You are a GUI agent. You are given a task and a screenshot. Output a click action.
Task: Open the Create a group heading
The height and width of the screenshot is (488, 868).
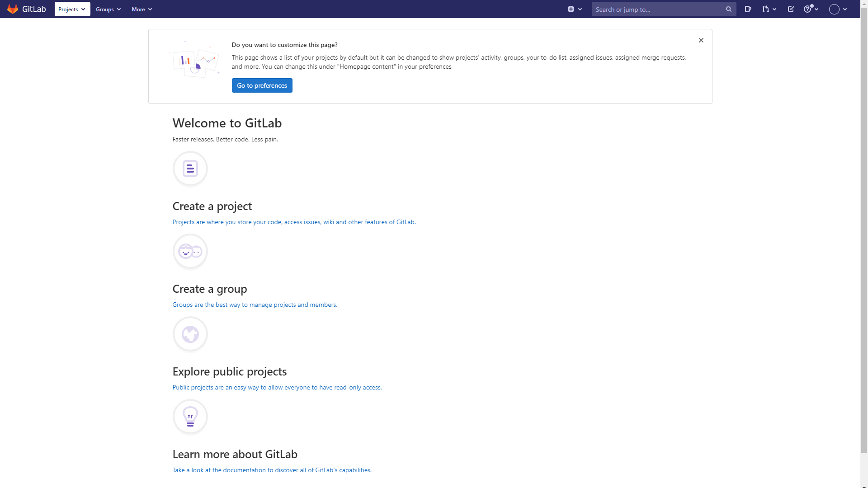click(x=210, y=289)
